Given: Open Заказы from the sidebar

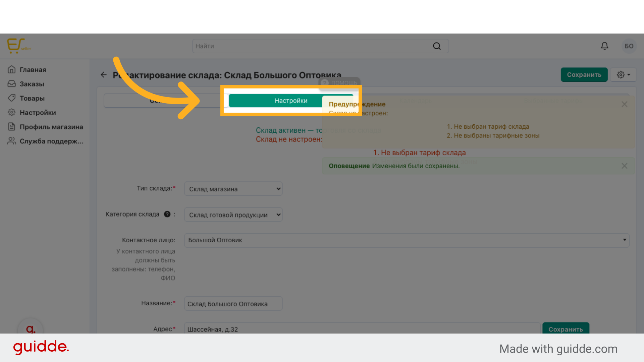Looking at the screenshot, I should pos(32,84).
